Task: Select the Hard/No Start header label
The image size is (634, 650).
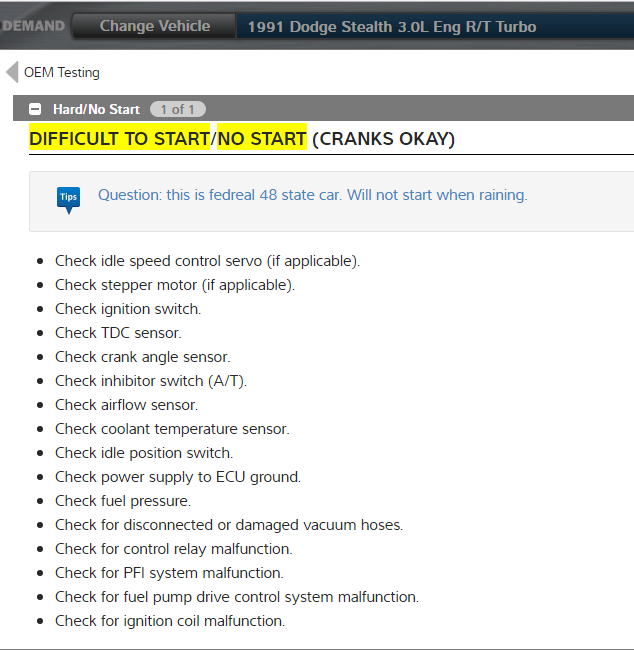Action: 95,109
